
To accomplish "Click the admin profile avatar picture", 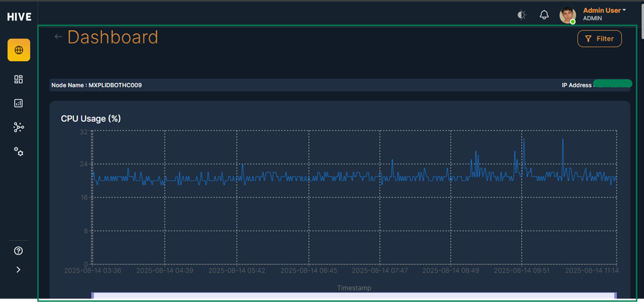I will 567,16.
